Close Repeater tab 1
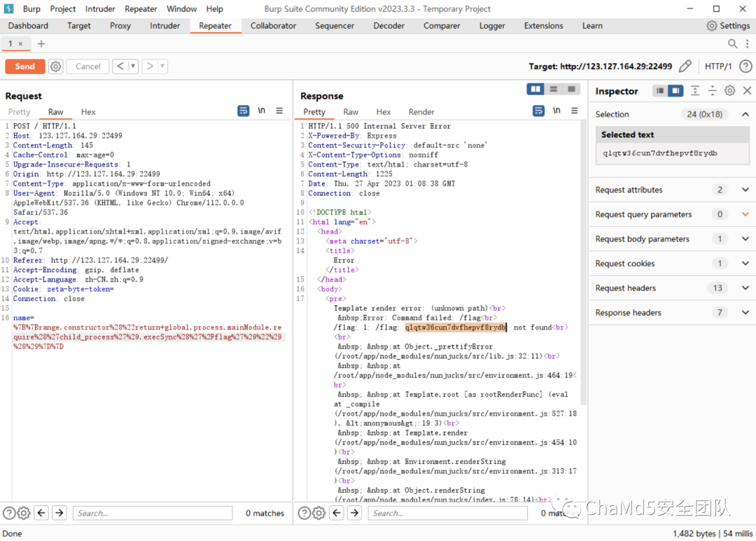756x541 pixels. click(20, 44)
